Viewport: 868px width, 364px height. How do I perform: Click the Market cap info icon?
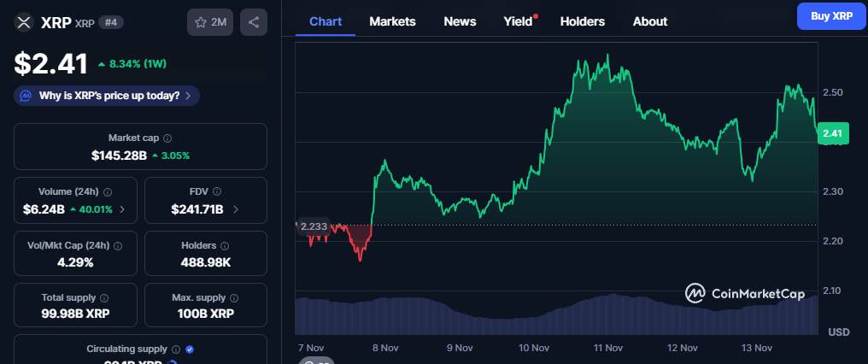click(x=167, y=138)
